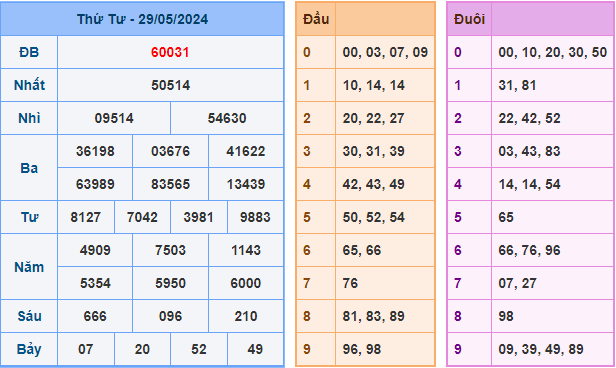Select the Tư prize number 7042

tap(142, 217)
